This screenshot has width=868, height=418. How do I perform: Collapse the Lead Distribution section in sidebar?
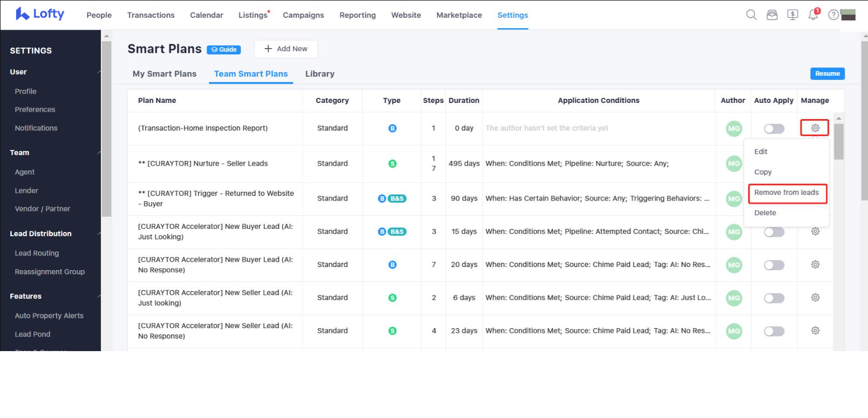(x=98, y=234)
